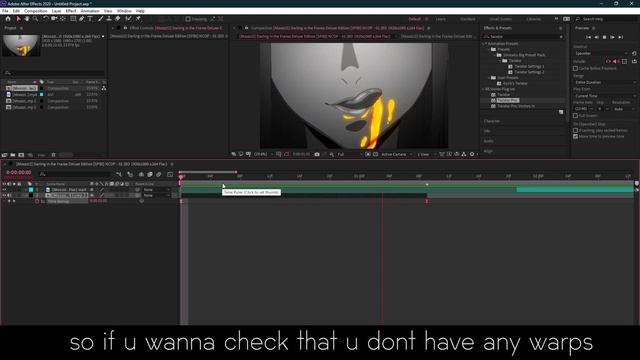The image size is (640, 360).
Task: Click new folder icon in Project panel
Action: [13, 155]
